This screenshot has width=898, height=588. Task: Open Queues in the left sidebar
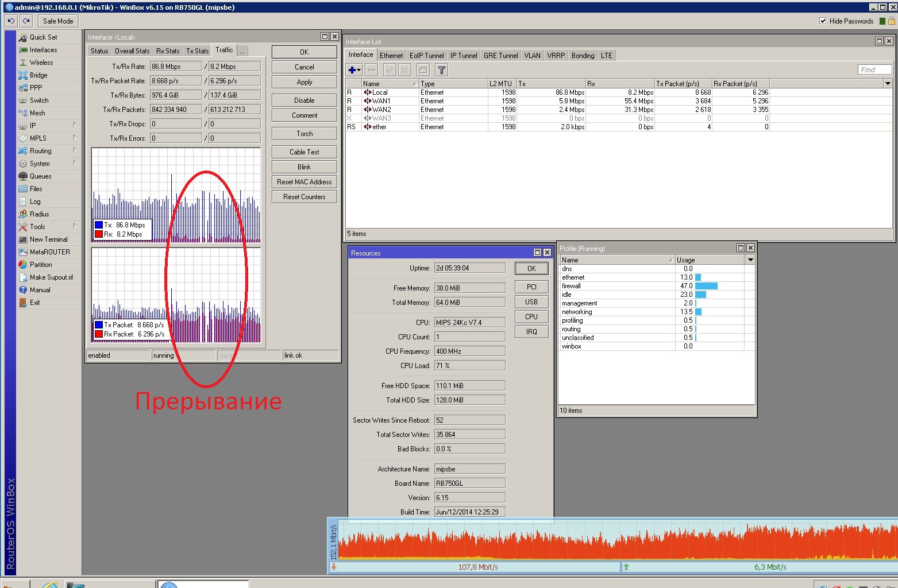pos(40,176)
